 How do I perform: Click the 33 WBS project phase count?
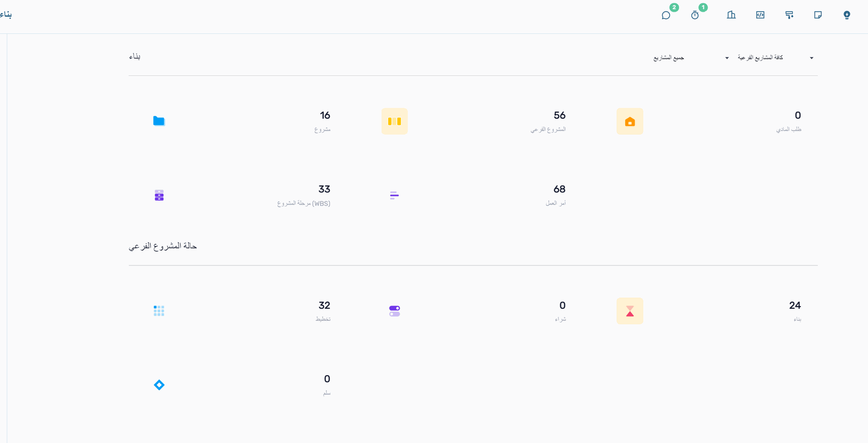324,189
